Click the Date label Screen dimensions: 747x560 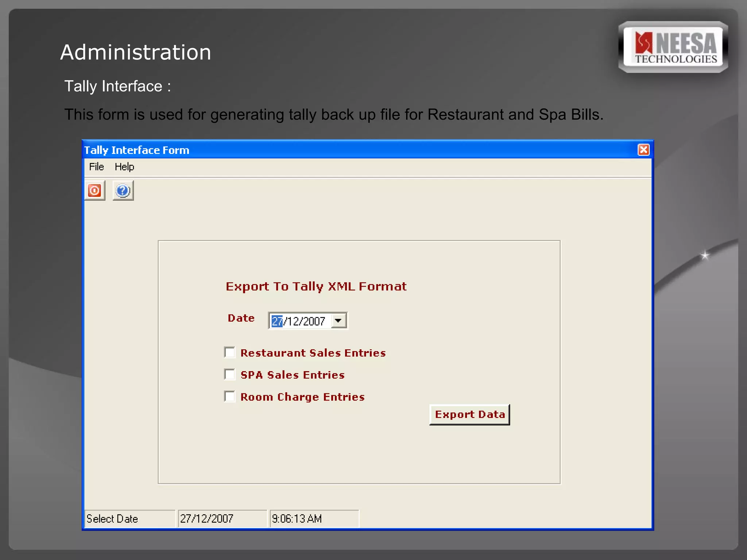(x=241, y=318)
